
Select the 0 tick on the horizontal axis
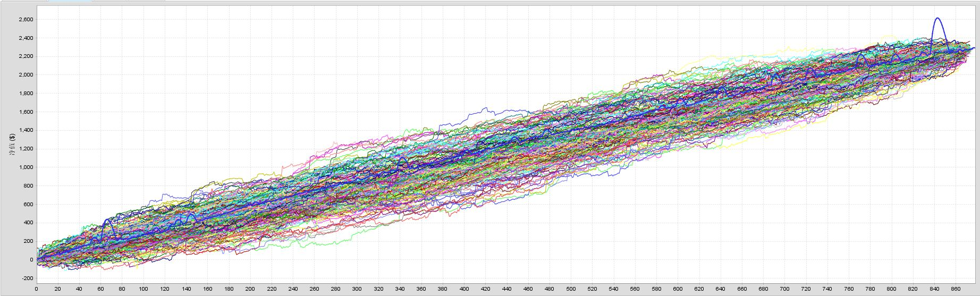pyautogui.click(x=36, y=289)
